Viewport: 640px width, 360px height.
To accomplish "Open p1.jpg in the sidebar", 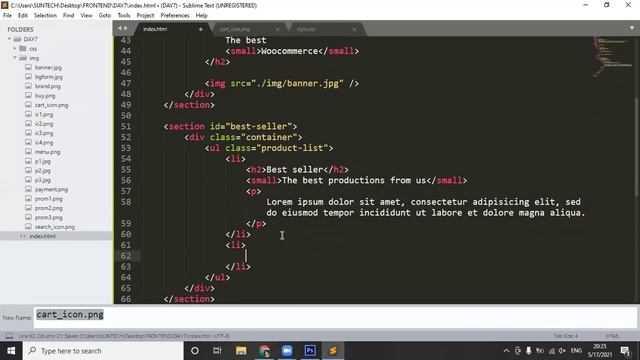I will tap(43, 161).
